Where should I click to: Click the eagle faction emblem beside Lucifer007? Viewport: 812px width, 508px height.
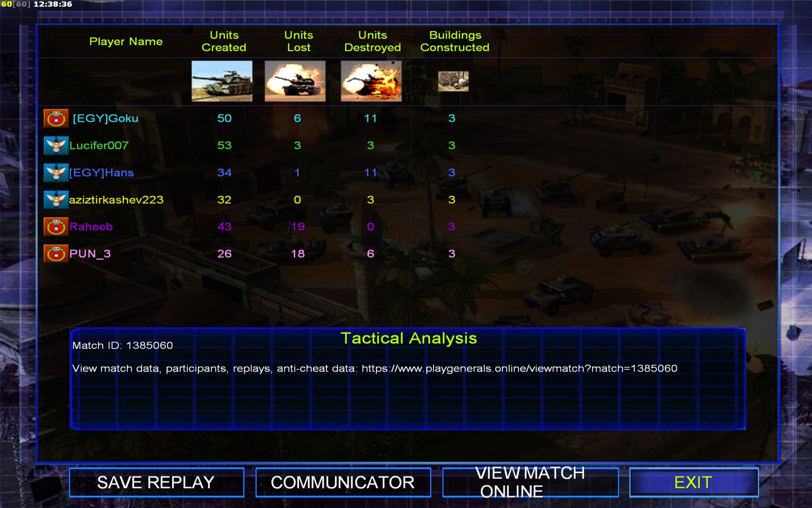pos(56,146)
